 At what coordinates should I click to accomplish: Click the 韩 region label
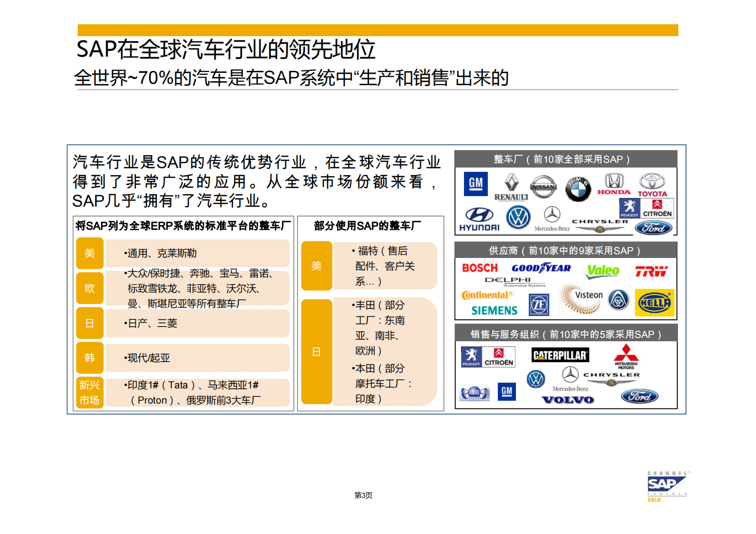pyautogui.click(x=90, y=358)
